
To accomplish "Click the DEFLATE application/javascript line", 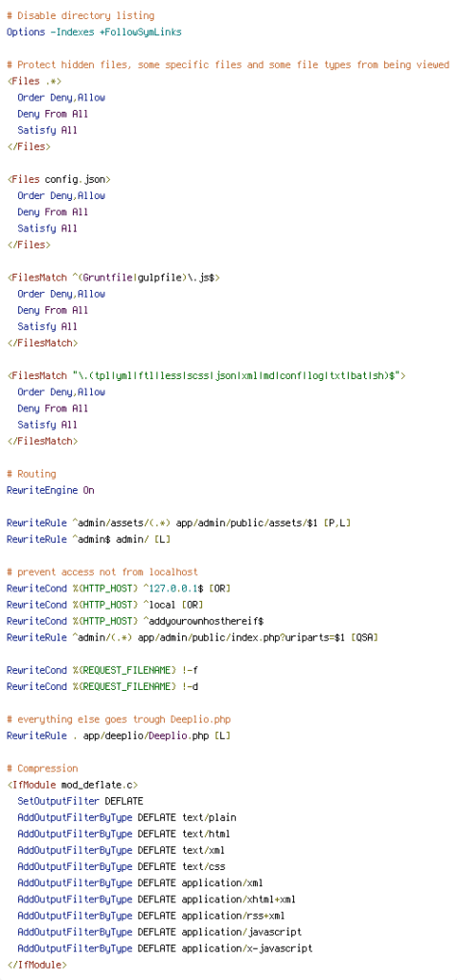I will 160,931.
